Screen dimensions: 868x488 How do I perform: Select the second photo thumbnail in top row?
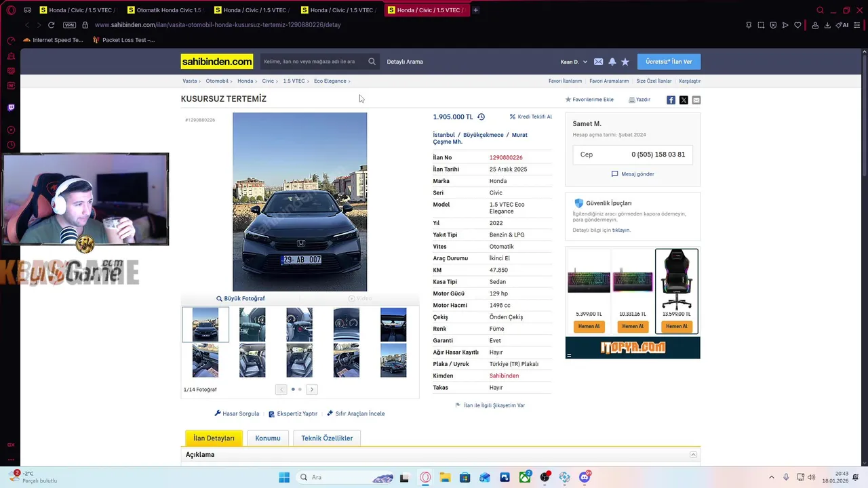point(252,325)
